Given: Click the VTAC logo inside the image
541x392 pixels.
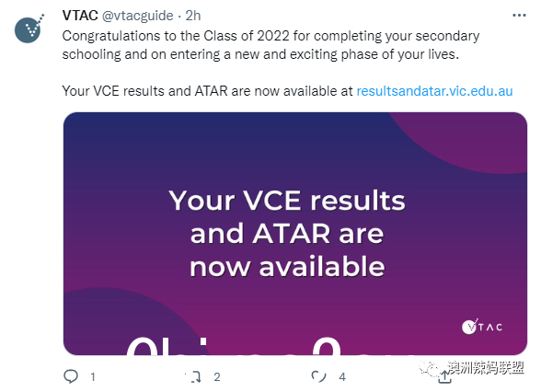Looking at the screenshot, I should click(x=482, y=327).
